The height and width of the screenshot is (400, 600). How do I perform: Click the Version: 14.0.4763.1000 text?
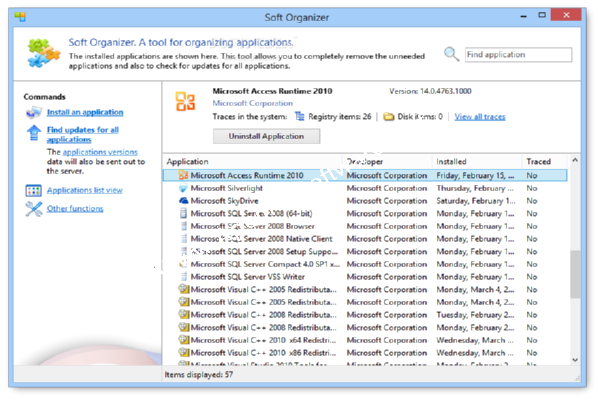(430, 91)
